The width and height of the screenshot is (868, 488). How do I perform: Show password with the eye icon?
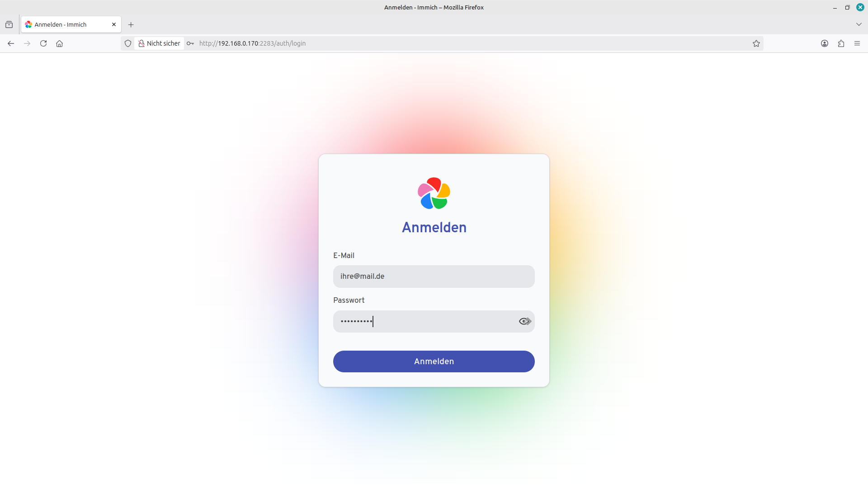524,321
